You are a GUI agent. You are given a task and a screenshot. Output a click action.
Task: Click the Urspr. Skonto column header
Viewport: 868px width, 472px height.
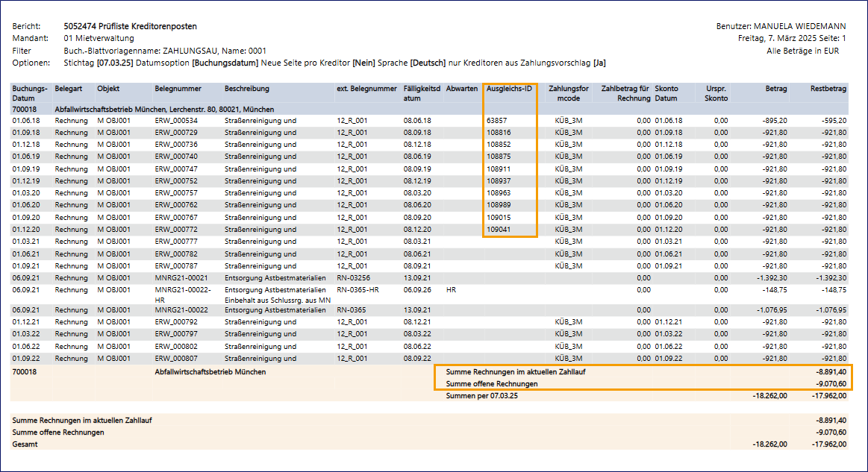coord(716,93)
